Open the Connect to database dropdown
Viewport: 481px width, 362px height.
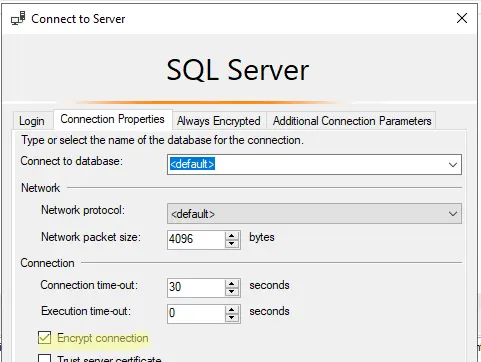(453, 164)
